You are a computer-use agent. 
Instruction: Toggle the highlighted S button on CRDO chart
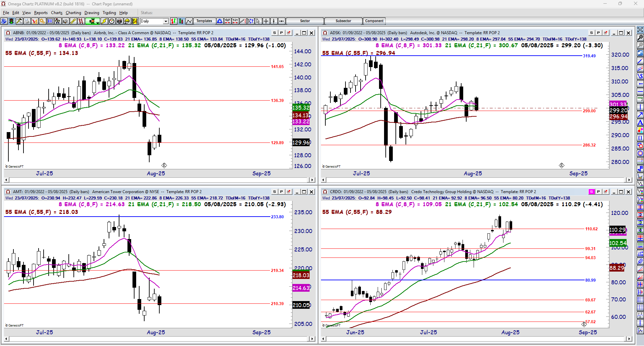click(591, 192)
